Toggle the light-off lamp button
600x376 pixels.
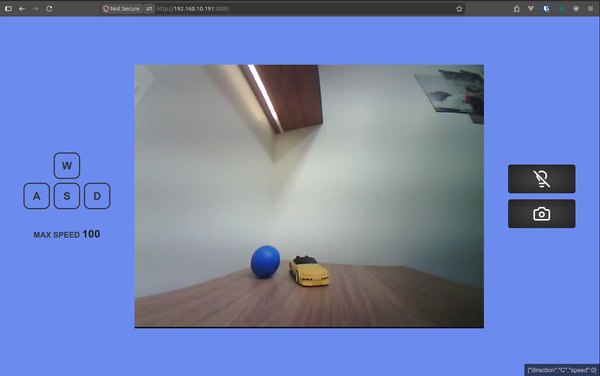(x=541, y=179)
